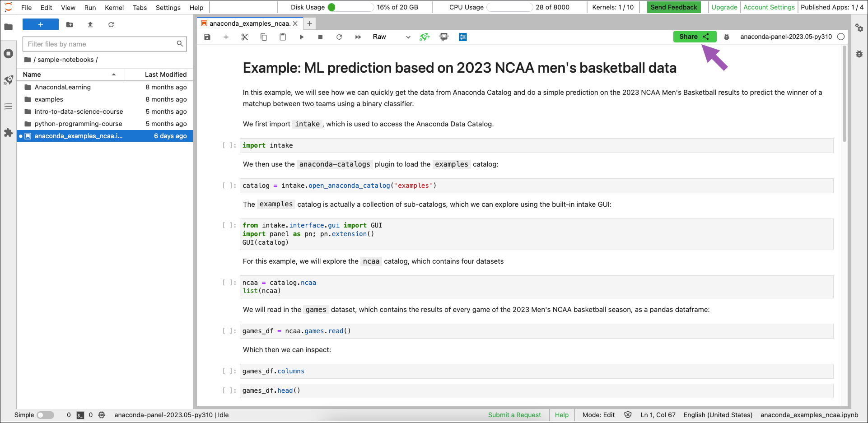The width and height of the screenshot is (868, 423).
Task: Click the kernel chip icon in status bar
Action: 102,415
